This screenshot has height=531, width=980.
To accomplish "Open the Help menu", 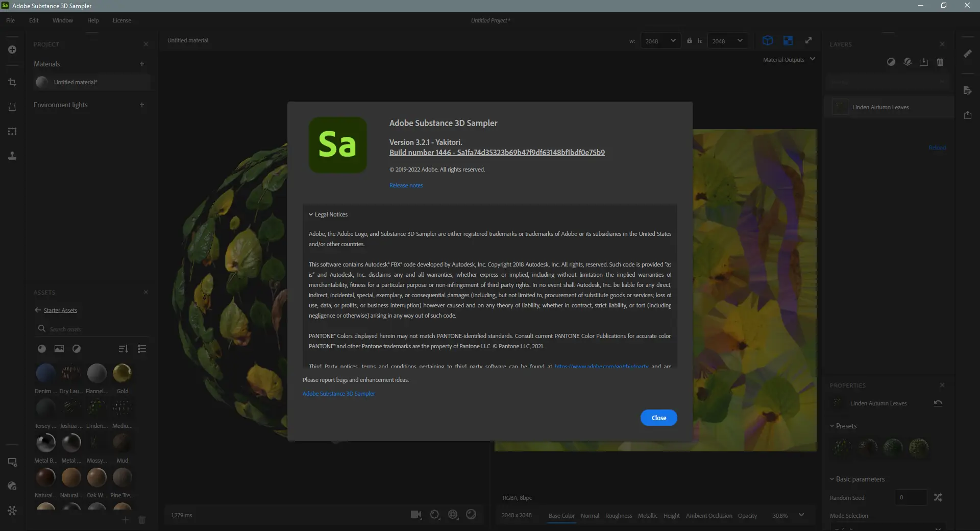I will click(x=93, y=20).
